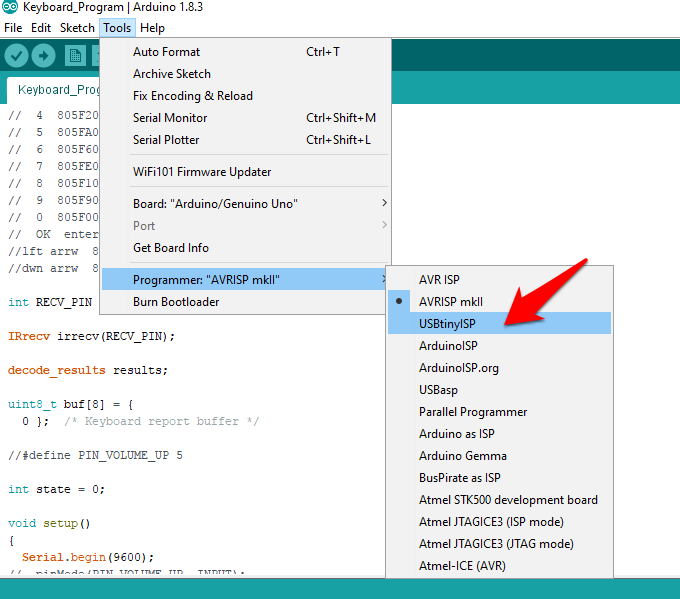Click the 'Serial.begin(9600);' line
680x599 pixels.
(88, 557)
